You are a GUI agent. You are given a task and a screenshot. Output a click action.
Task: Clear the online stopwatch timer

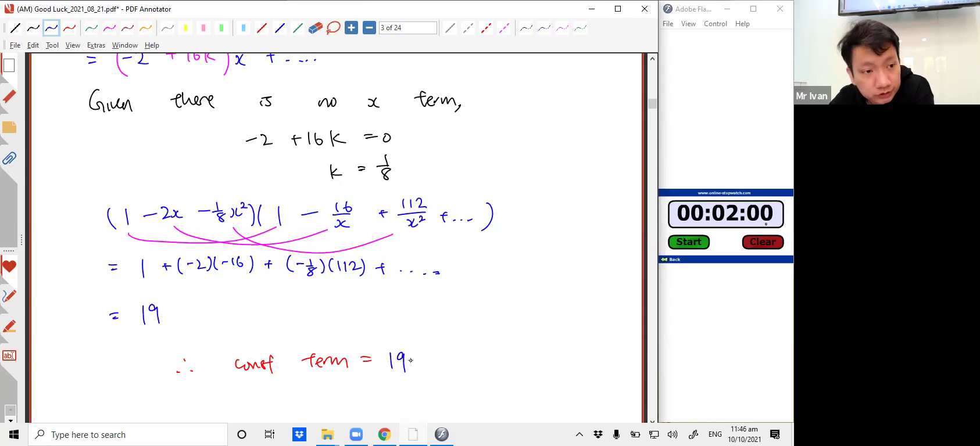tap(763, 242)
